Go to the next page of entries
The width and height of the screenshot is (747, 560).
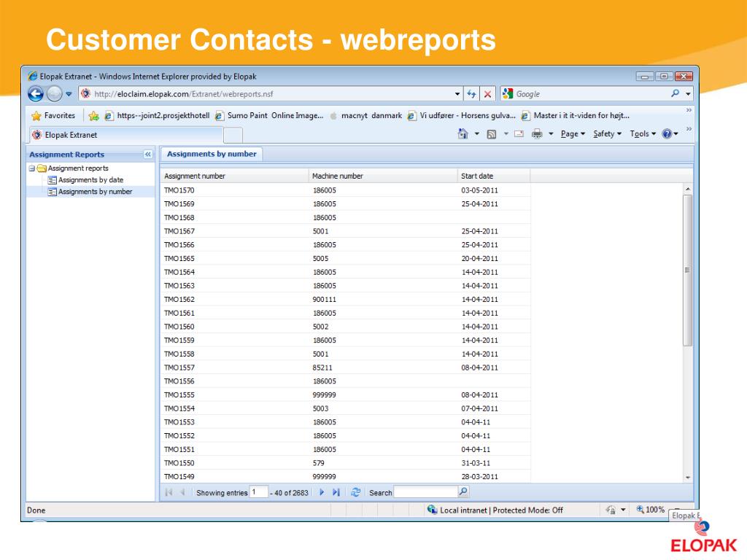pos(322,492)
